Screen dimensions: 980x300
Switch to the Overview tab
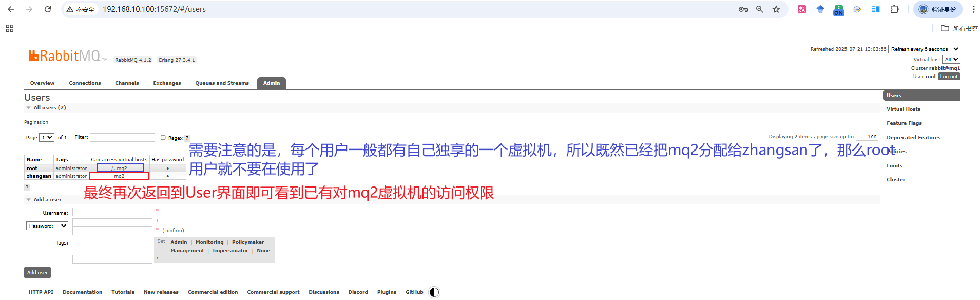click(x=42, y=83)
